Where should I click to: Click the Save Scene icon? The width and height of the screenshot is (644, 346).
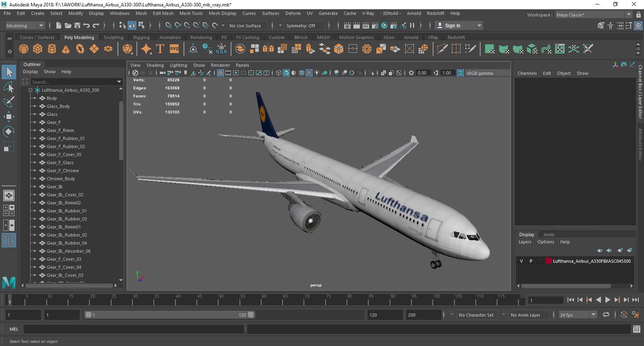(77, 25)
